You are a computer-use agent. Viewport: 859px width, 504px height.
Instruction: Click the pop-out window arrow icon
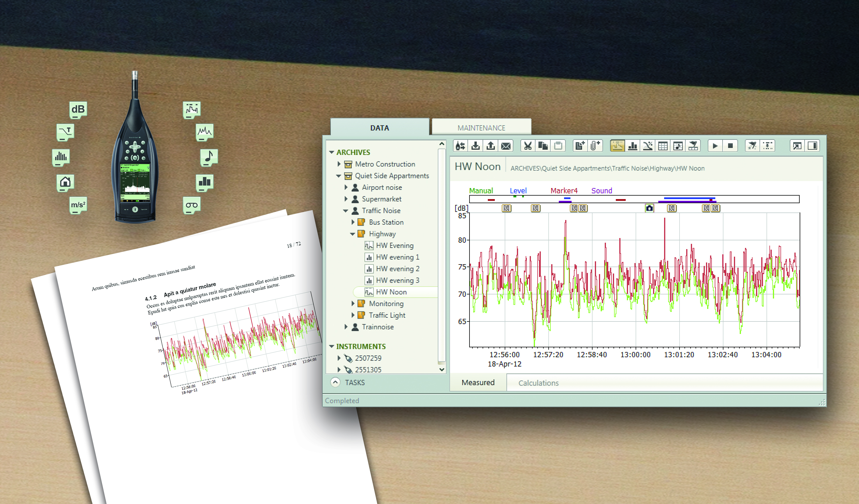[797, 146]
